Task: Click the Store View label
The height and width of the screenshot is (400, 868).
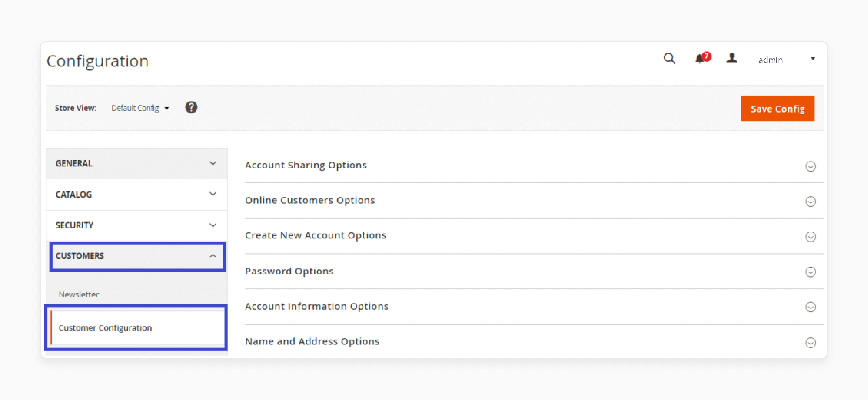Action: (76, 108)
